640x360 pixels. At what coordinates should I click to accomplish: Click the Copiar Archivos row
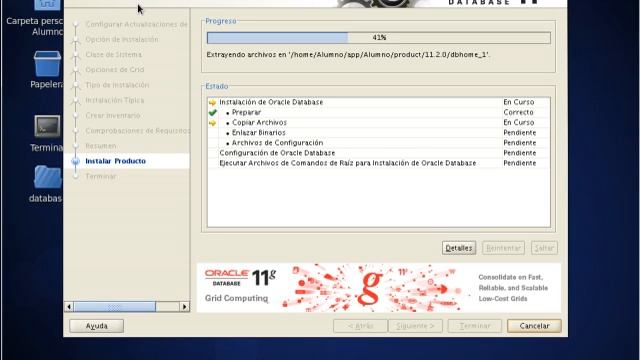(378, 122)
